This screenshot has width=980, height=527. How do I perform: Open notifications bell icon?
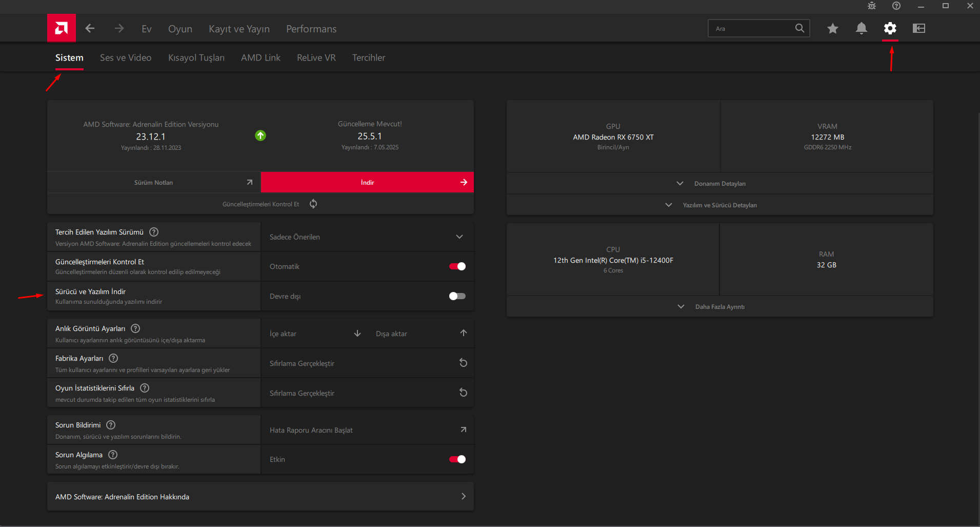862,28
